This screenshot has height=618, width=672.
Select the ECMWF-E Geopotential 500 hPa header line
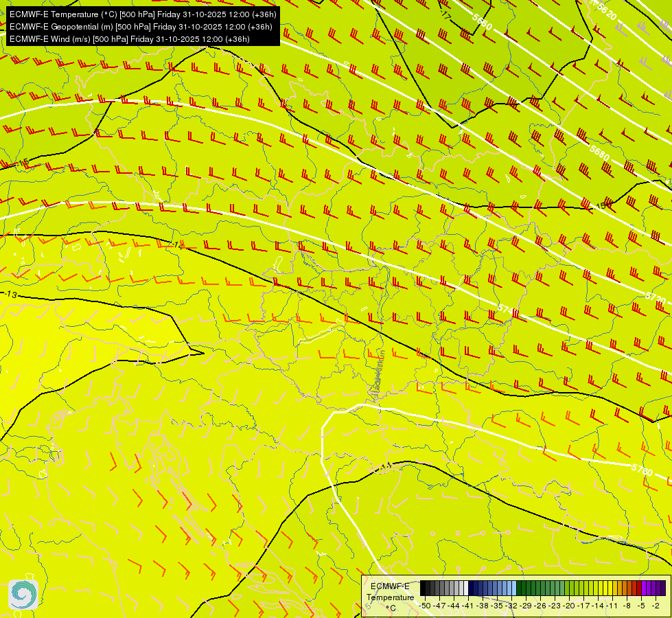pyautogui.click(x=141, y=27)
